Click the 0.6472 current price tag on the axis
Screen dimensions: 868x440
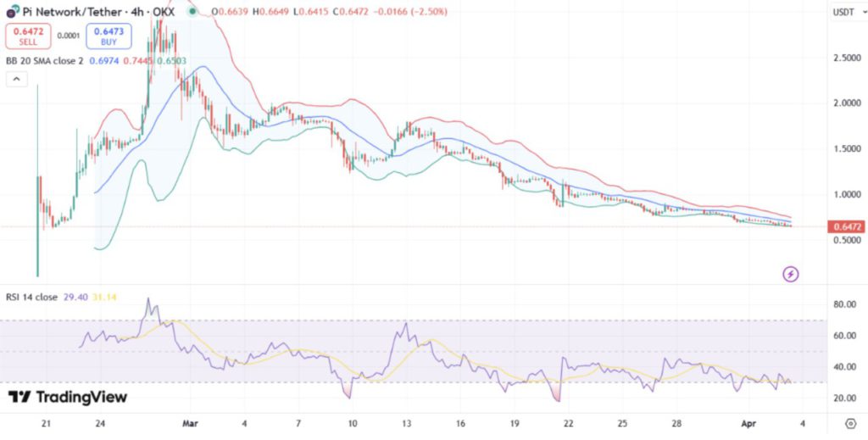(x=847, y=226)
